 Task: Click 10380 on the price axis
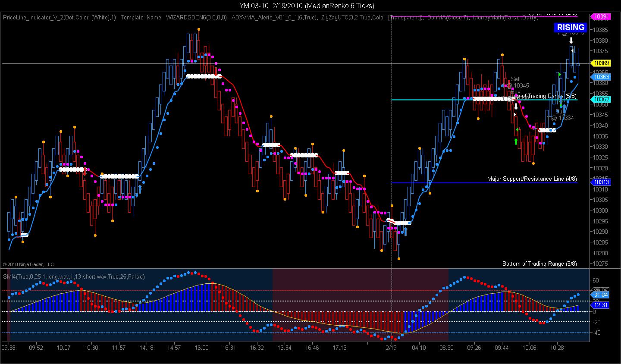point(601,41)
